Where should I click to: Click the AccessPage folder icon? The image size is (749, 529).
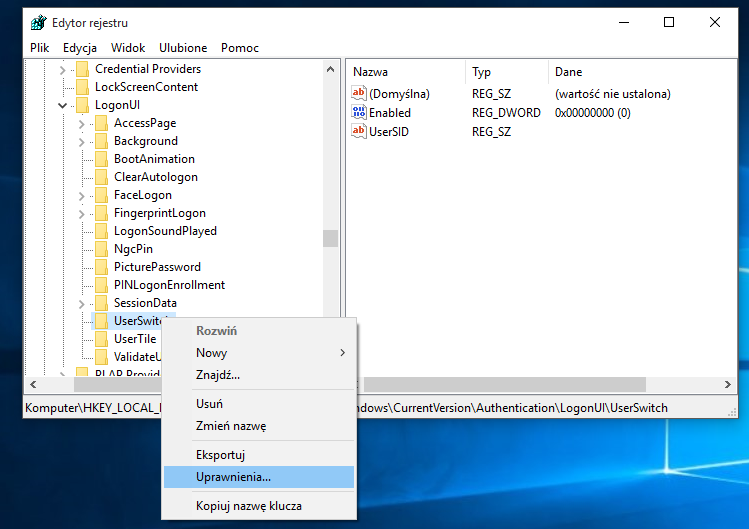(x=101, y=123)
